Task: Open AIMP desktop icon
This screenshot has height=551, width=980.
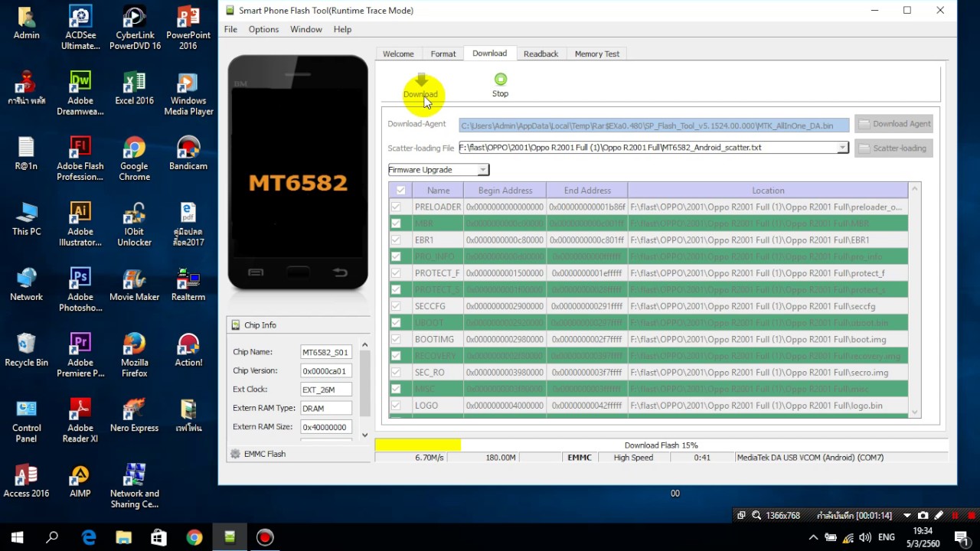Action: [x=80, y=481]
